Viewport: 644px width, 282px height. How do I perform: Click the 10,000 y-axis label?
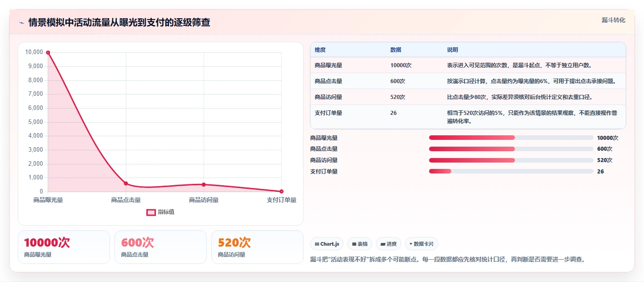(34, 52)
